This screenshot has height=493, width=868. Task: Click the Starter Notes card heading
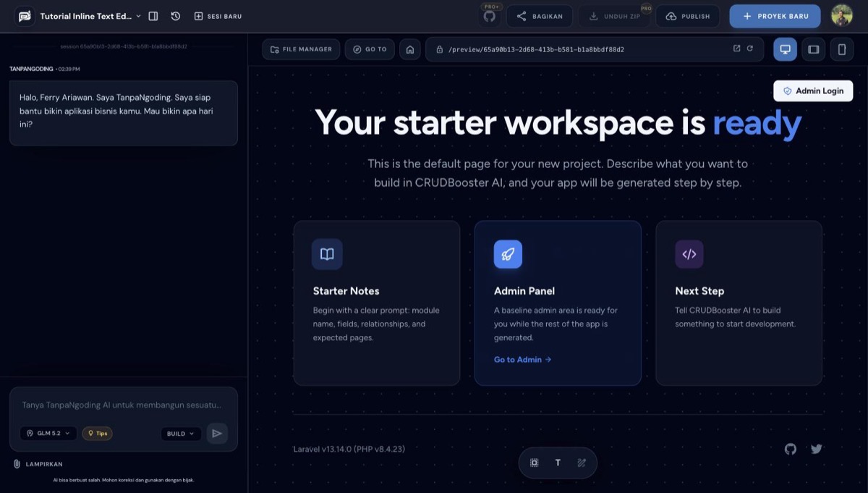pyautogui.click(x=346, y=291)
